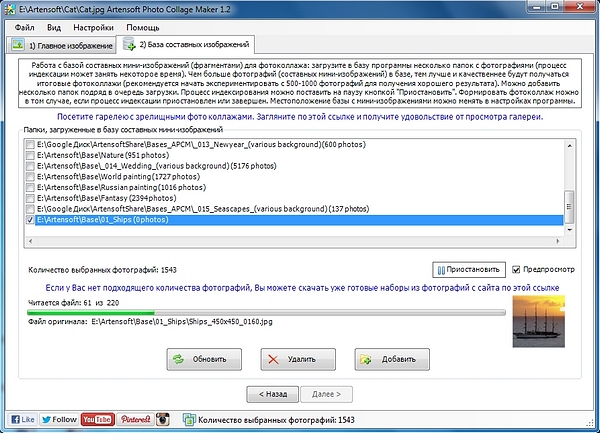Click the horizontal scroll left arrow
Image resolution: width=600 pixels, height=433 pixels.
point(31,241)
